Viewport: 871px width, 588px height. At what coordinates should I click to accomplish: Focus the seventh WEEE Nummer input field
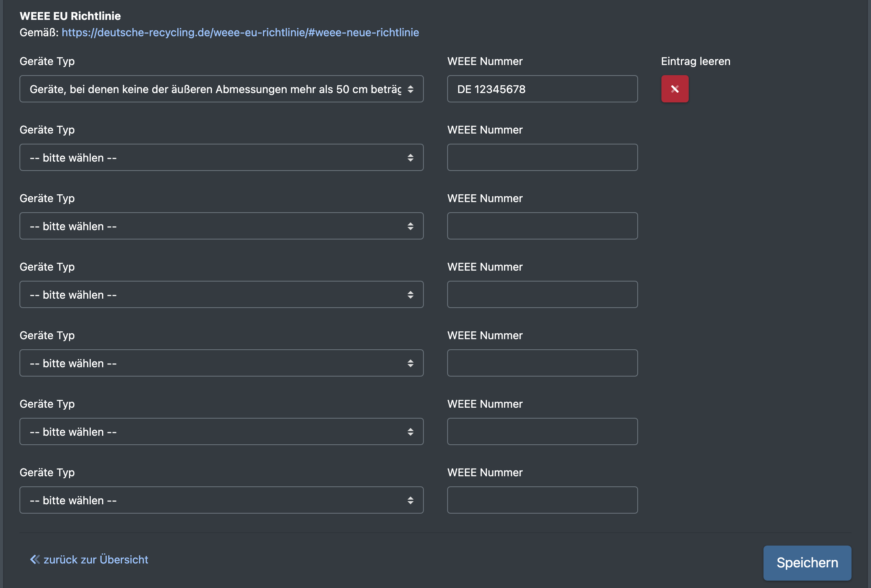(542, 500)
